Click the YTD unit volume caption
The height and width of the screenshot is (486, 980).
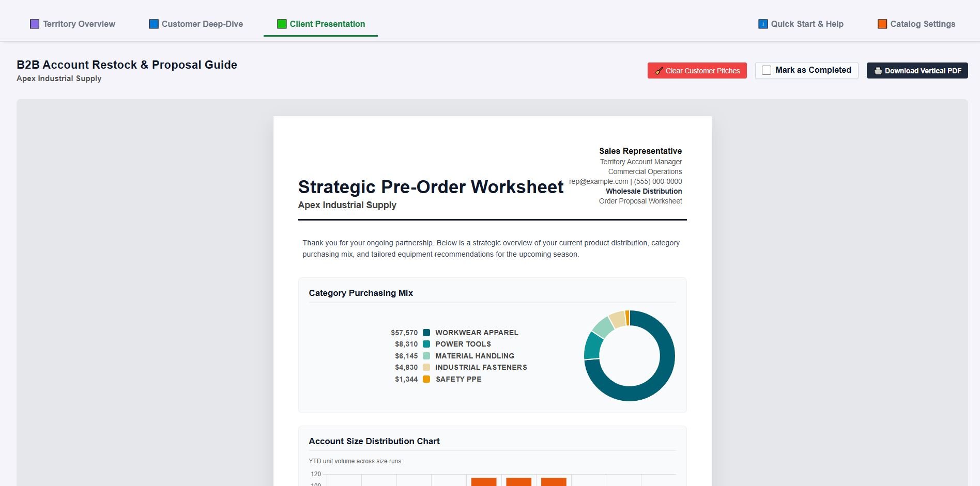(356, 461)
